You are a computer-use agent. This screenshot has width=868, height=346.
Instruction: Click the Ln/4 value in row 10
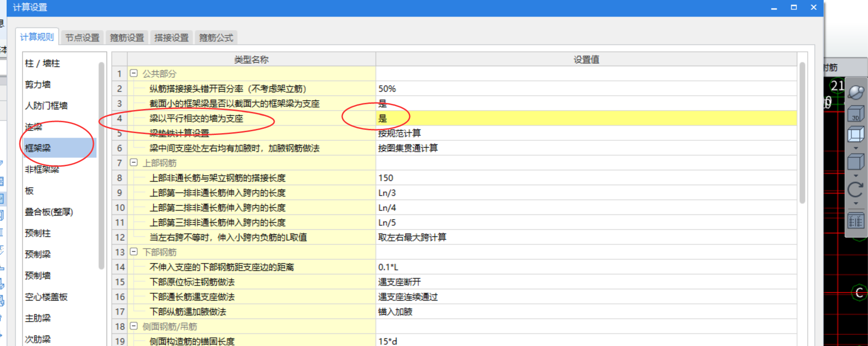point(387,208)
